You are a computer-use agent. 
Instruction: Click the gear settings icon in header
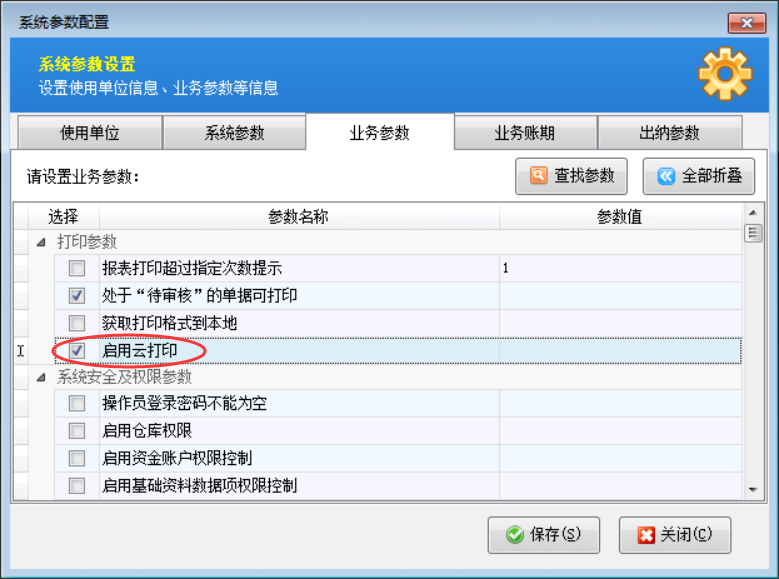pyautogui.click(x=723, y=75)
